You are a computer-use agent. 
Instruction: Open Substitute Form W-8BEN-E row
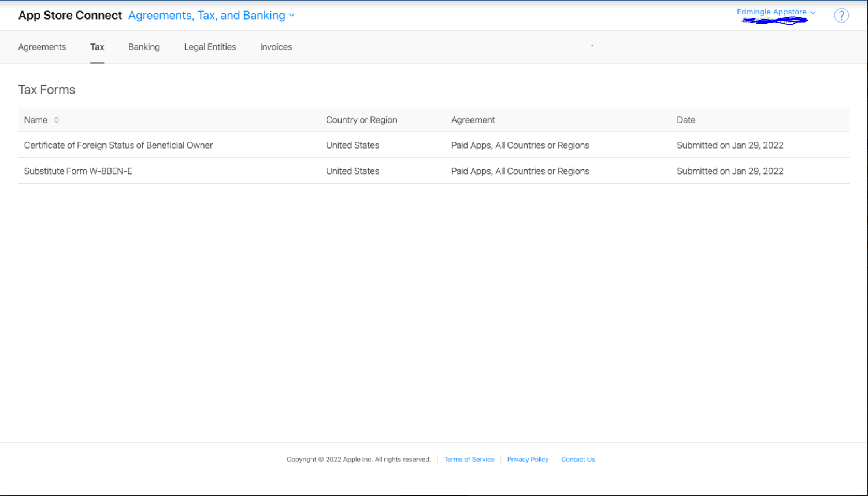click(x=78, y=171)
